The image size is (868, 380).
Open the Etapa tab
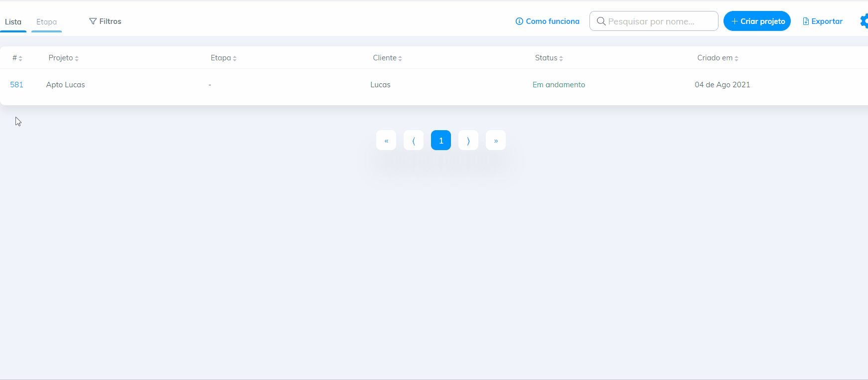tap(46, 22)
